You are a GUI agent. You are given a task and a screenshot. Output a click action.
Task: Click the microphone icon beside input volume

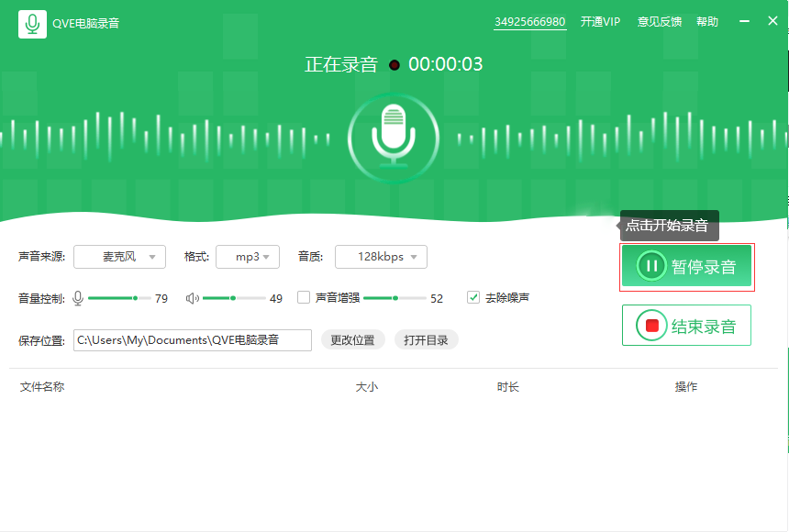[77, 297]
